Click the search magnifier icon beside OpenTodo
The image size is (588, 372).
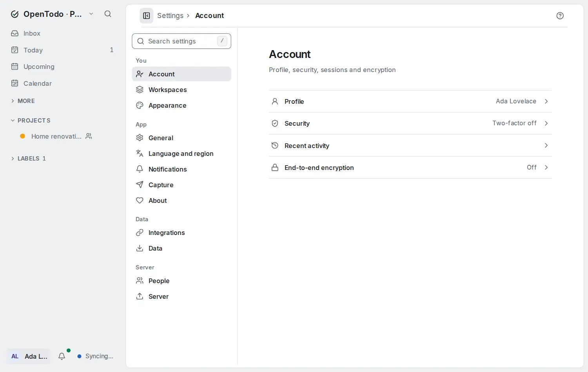coord(108,14)
